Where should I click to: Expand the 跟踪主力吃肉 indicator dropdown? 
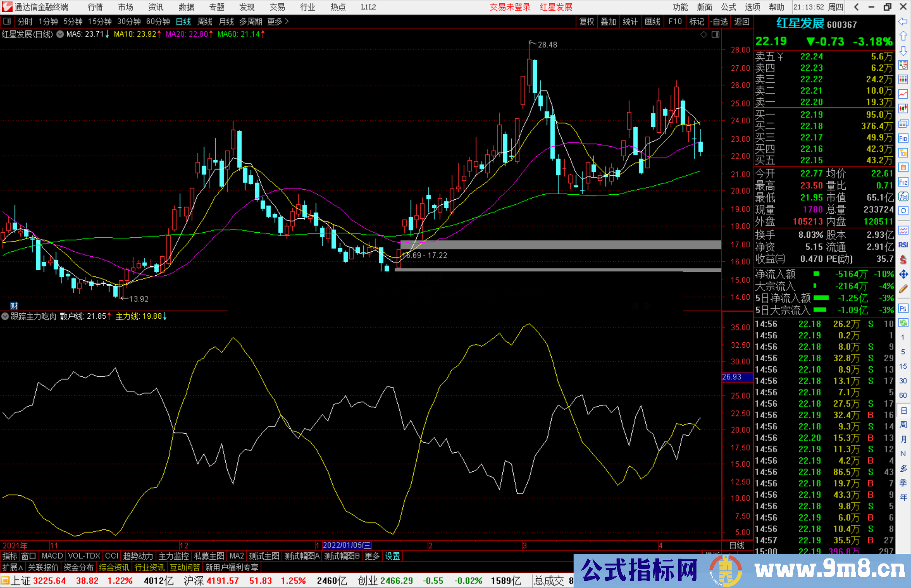tap(5, 316)
